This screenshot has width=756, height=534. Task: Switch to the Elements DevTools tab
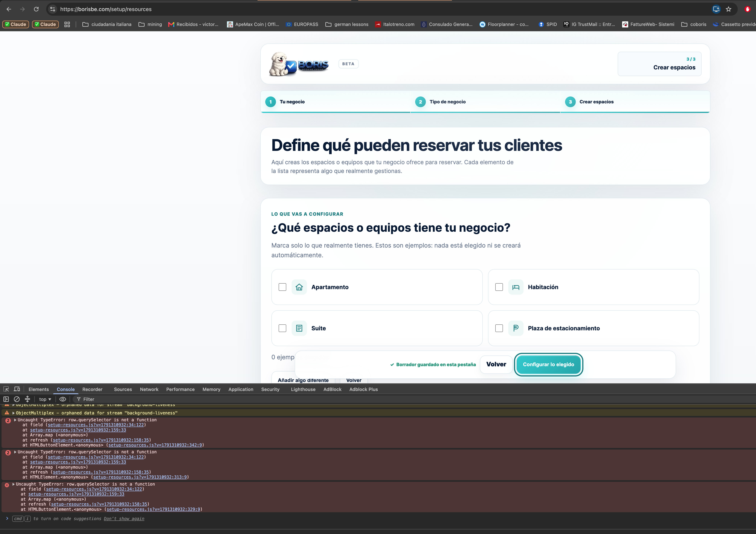(39, 389)
